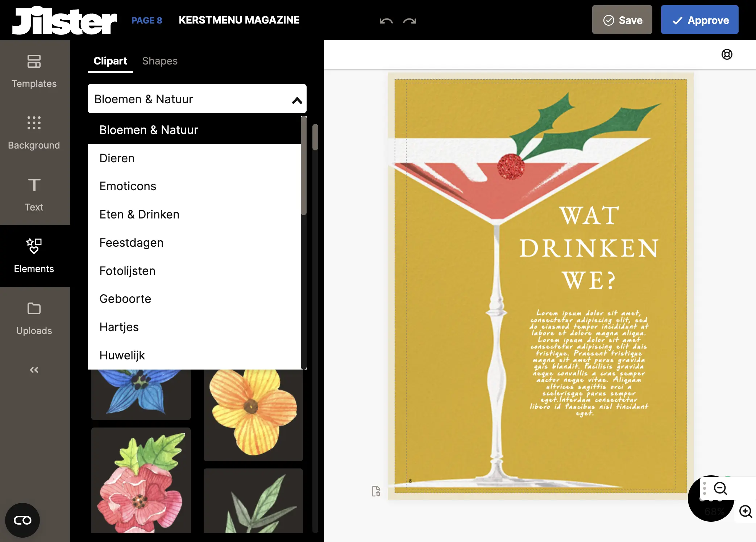Open the Uploads panel
The image size is (756, 542).
click(34, 318)
